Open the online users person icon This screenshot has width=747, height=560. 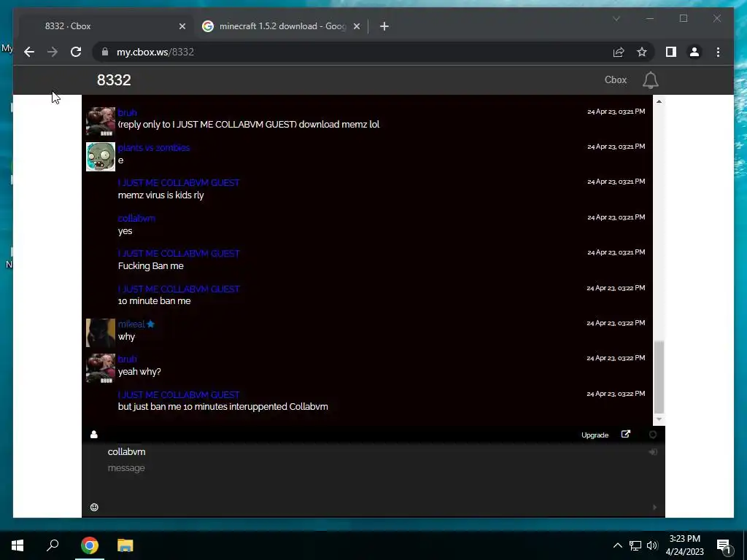94,435
